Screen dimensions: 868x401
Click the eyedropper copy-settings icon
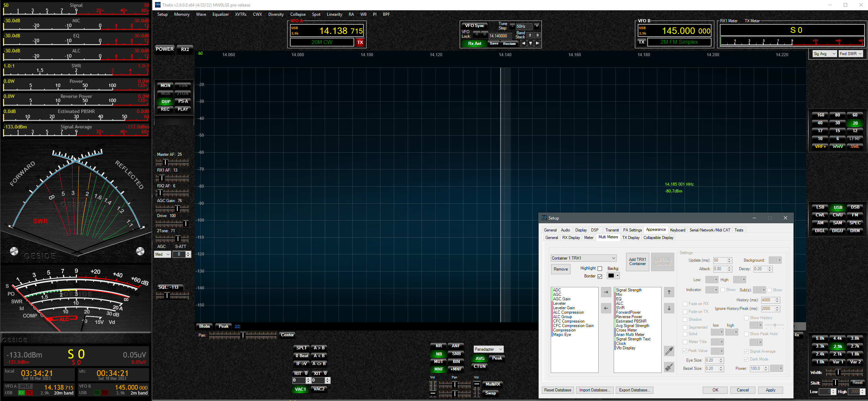point(669,351)
